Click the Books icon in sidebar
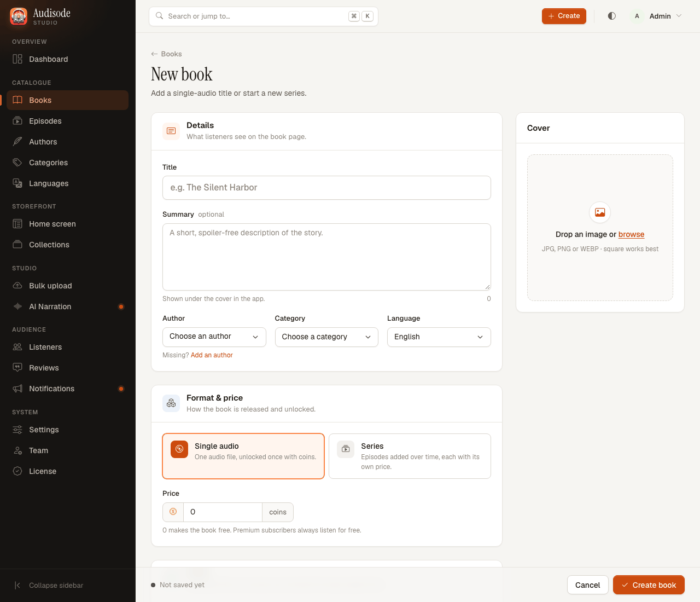700x602 pixels. 17,100
